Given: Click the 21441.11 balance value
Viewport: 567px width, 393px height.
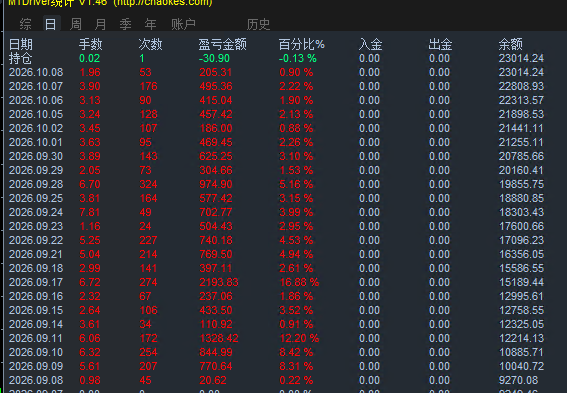Looking at the screenshot, I should (521, 128).
